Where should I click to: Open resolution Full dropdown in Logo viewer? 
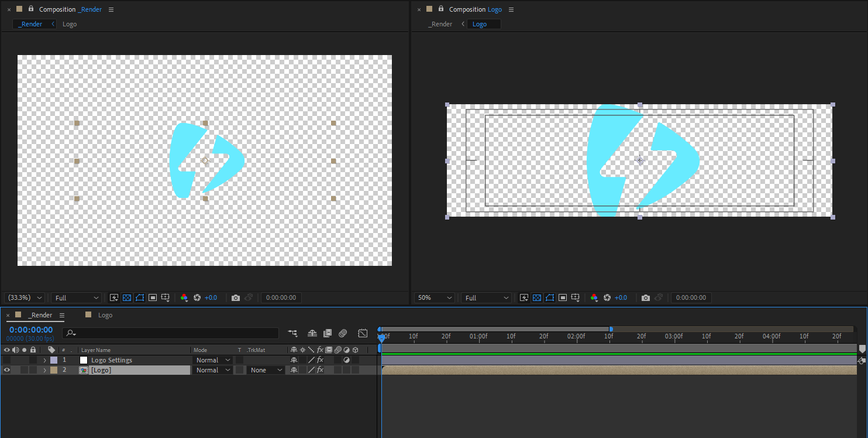tap(486, 297)
